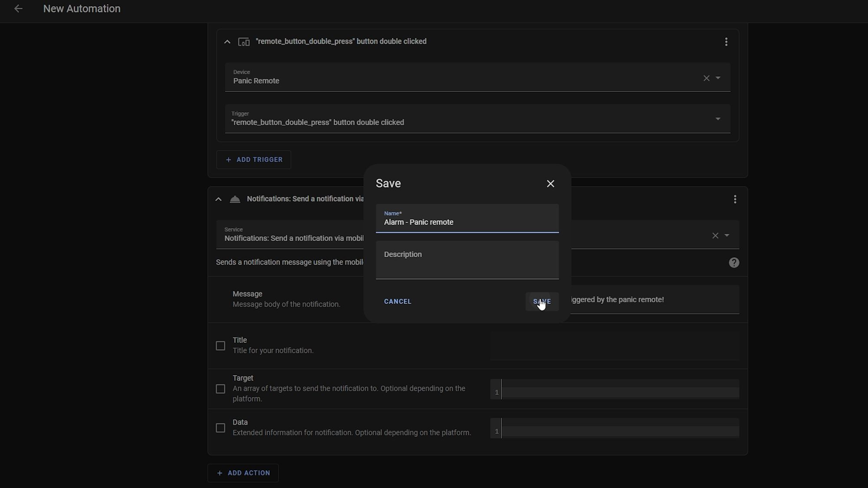Enable the Title checkbox
The image size is (868, 488).
220,346
